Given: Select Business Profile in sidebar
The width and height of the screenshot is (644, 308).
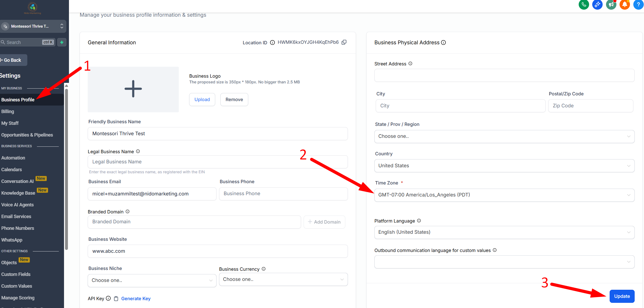Looking at the screenshot, I should coord(32,100).
